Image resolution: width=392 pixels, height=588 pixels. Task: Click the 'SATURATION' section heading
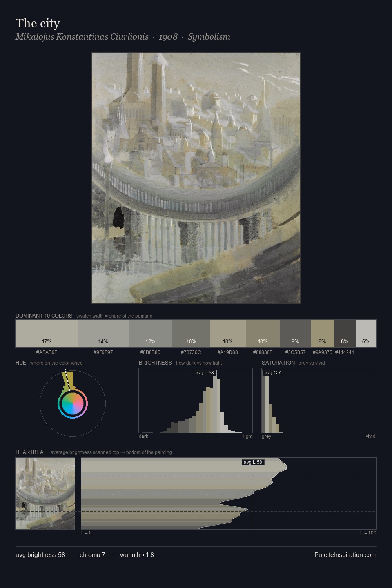coord(278,363)
